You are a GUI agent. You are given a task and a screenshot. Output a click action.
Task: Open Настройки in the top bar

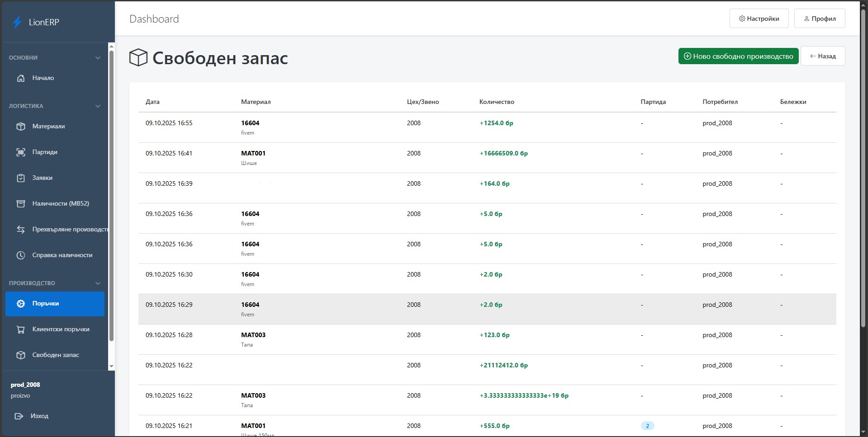pyautogui.click(x=759, y=19)
